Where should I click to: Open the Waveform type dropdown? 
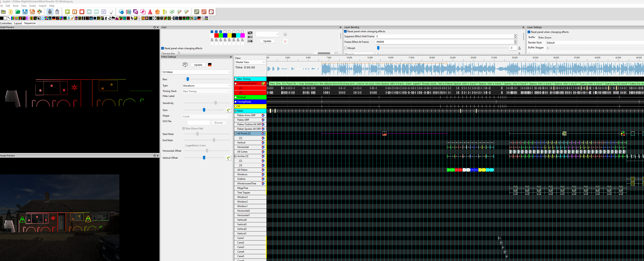(206, 86)
